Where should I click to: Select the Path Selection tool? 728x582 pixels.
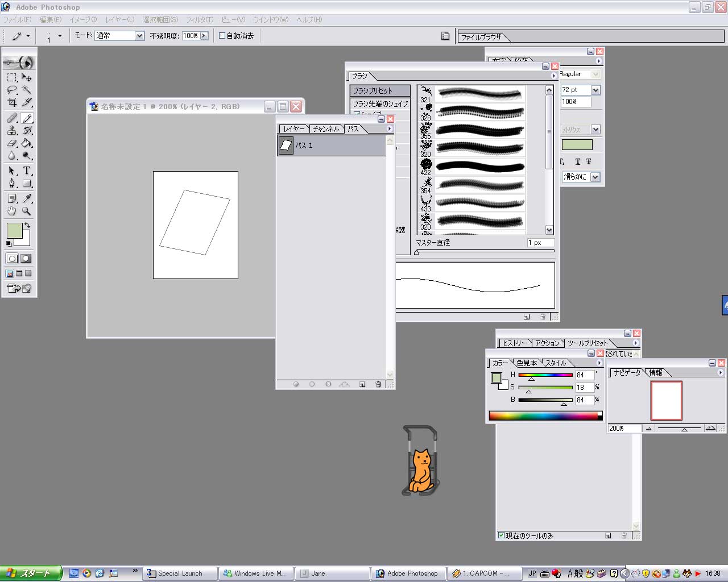pos(12,171)
